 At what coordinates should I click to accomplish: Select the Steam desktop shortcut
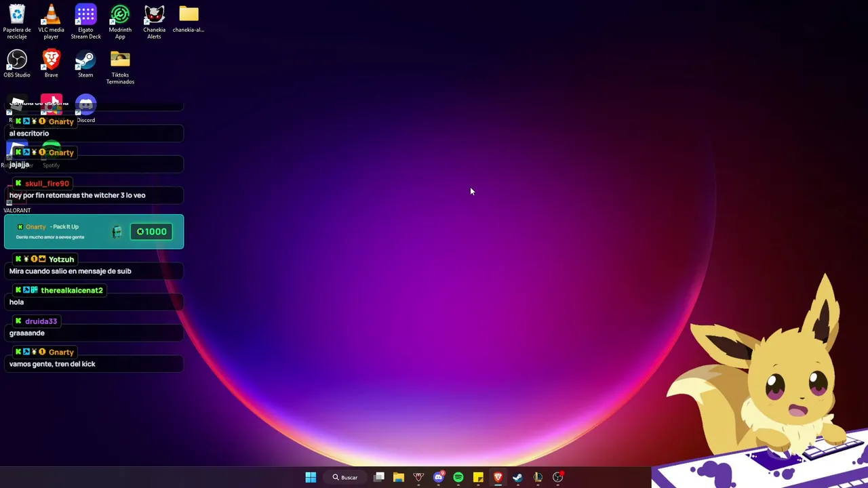tap(85, 64)
